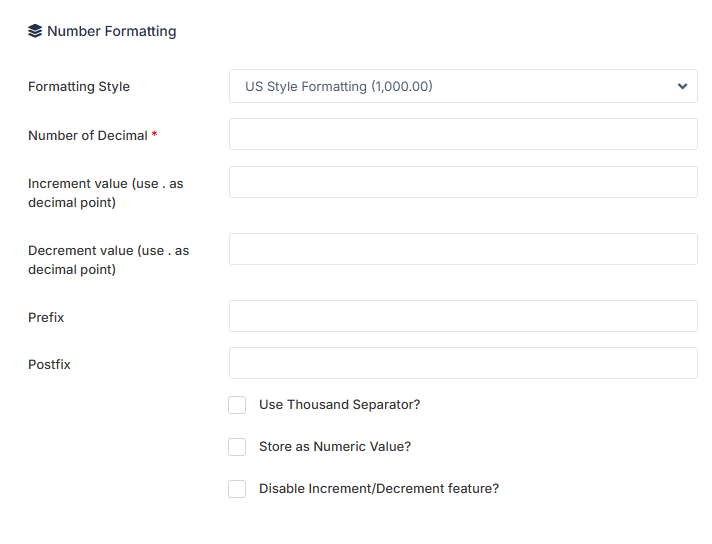Screen dimensions: 712x544
Task: Click the Number Formatting section heading
Action: tap(112, 31)
